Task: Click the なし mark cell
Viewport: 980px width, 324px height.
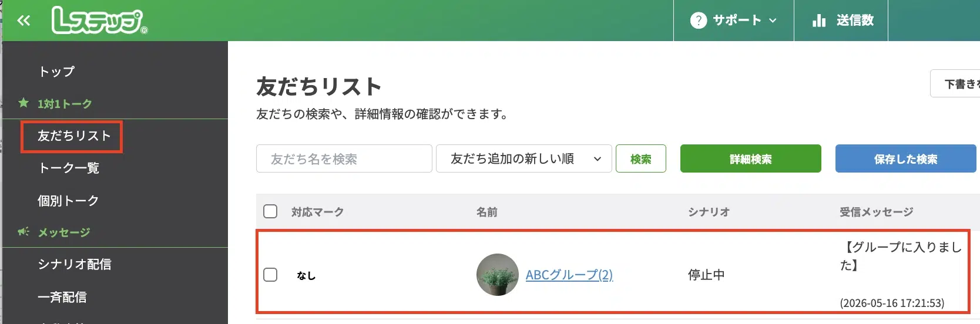Action: [306, 275]
